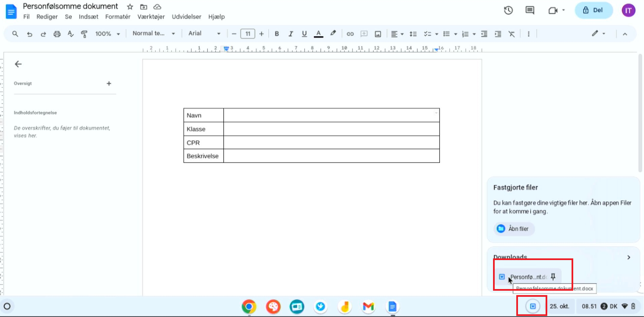The height and width of the screenshot is (317, 644).
Task: Click the print icon in toolbar
Action: 57,34
